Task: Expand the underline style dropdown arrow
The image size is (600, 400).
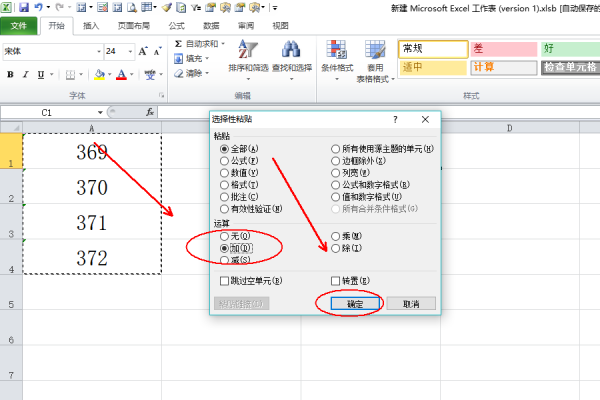Action: 51,74
